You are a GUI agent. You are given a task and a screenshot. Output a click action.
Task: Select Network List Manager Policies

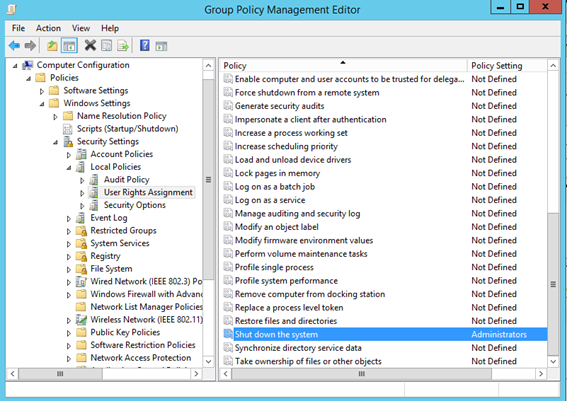(146, 307)
